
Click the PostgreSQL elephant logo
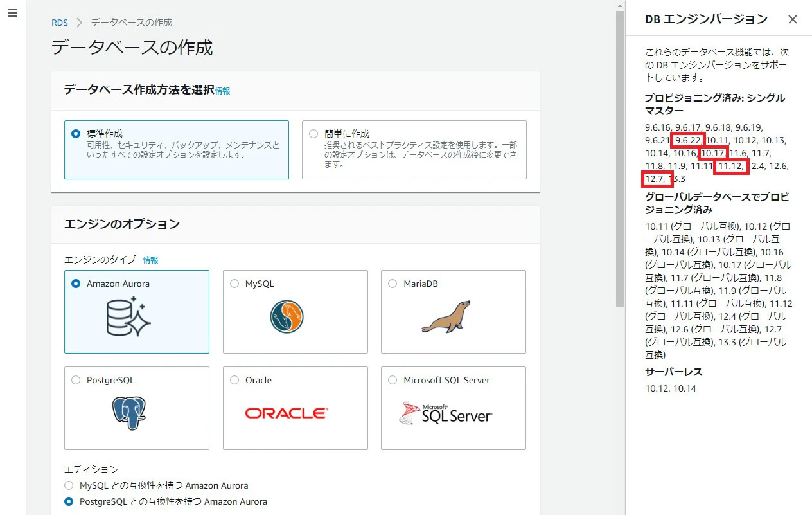128,413
